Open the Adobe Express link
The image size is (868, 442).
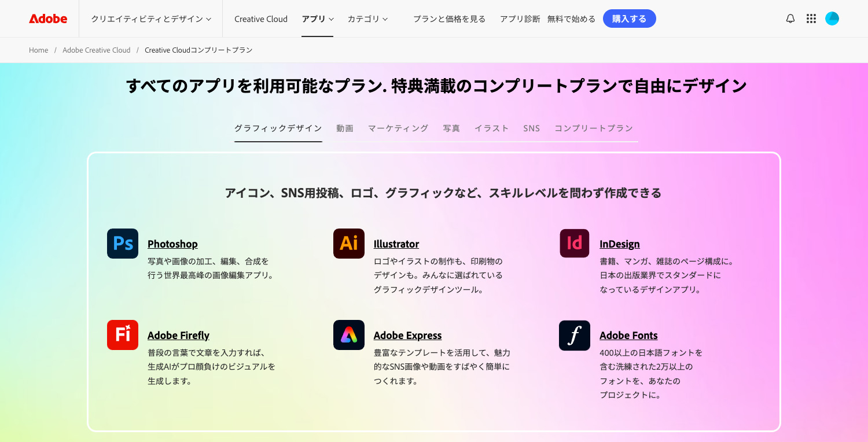[x=407, y=336]
